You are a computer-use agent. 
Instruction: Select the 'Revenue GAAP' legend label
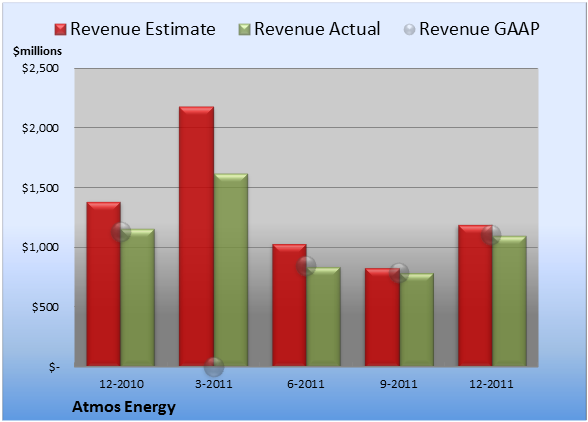click(479, 29)
